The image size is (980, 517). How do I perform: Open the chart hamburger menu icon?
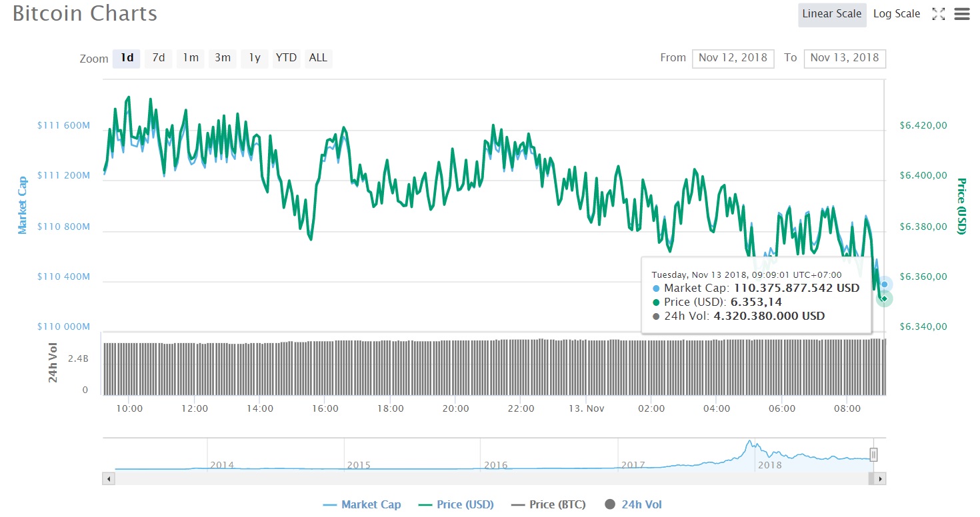pyautogui.click(x=962, y=14)
